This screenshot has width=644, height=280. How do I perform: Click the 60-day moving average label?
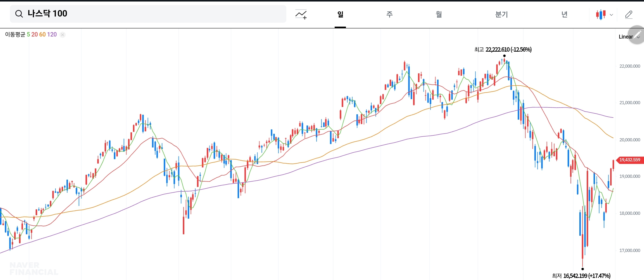coord(42,34)
